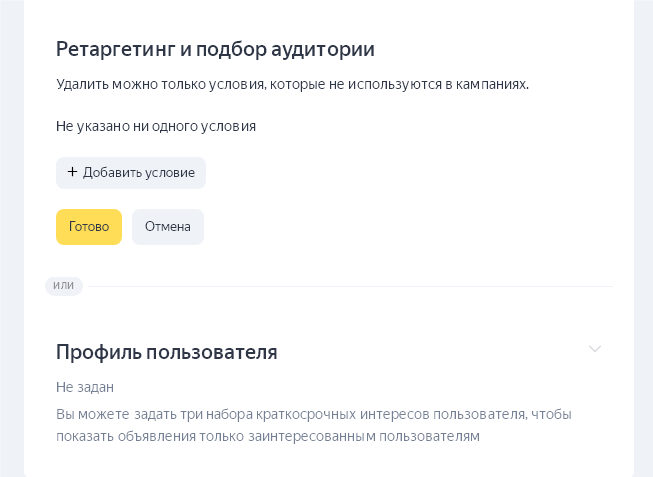
Task: Click the word пользователя in Профиль пользователя heading
Action: [x=212, y=352]
